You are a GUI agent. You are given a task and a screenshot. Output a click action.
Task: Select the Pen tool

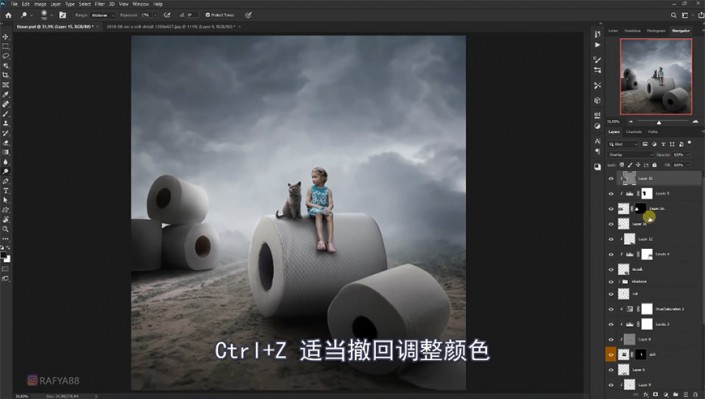click(5, 181)
